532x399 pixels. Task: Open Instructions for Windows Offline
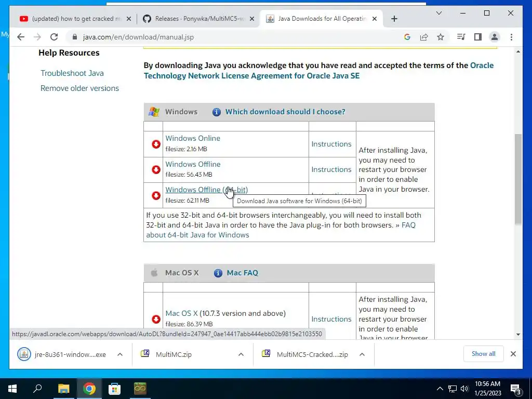(x=331, y=169)
